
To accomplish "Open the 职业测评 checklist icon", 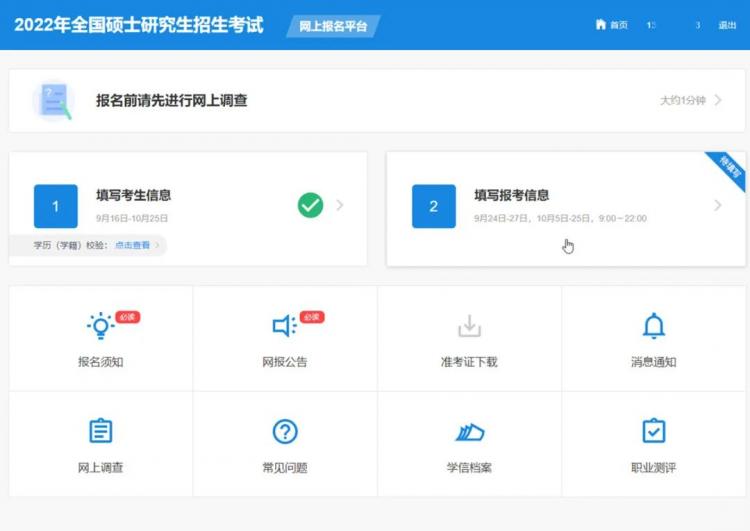I will 654,431.
